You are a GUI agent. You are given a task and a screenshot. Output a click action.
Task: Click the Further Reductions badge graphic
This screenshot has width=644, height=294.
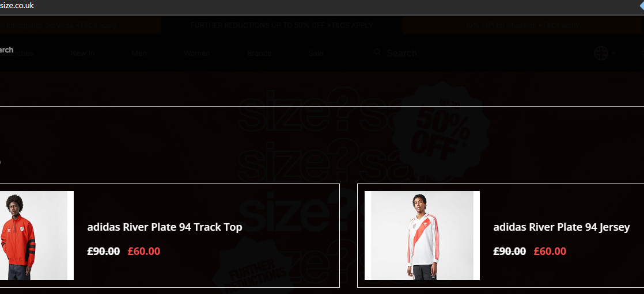[x=255, y=266]
